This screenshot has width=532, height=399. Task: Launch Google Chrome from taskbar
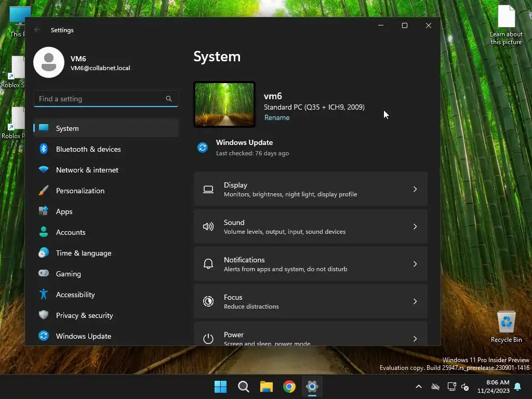pos(289,387)
